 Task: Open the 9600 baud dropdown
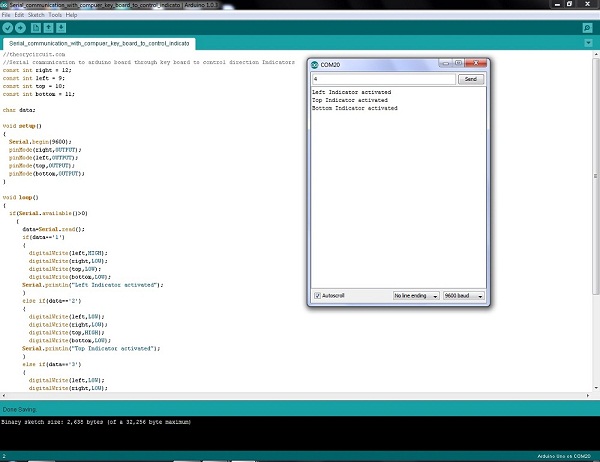click(x=464, y=296)
